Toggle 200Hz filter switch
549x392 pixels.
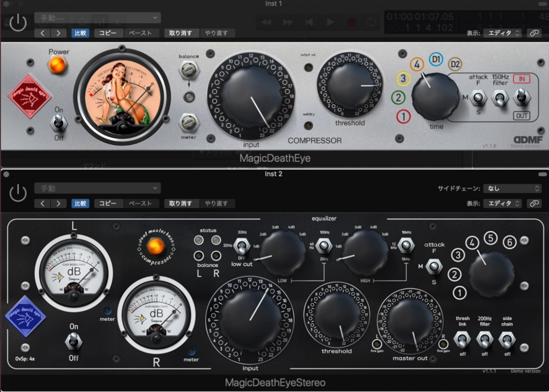485,340
